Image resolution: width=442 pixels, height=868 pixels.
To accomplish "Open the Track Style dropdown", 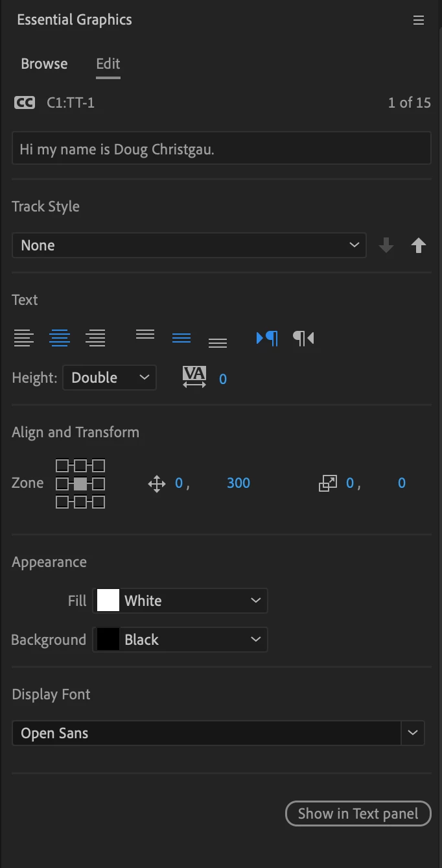I will point(189,245).
